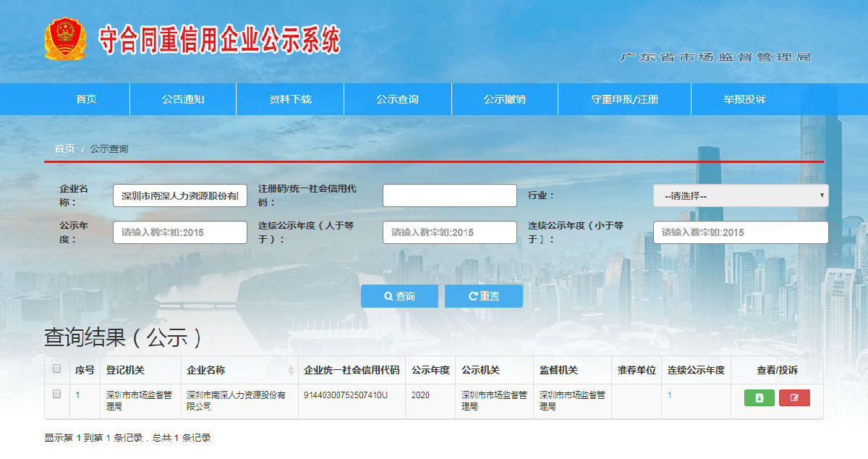Click the 查询 search button
Image resolution: width=868 pixels, height=459 pixels.
point(399,295)
